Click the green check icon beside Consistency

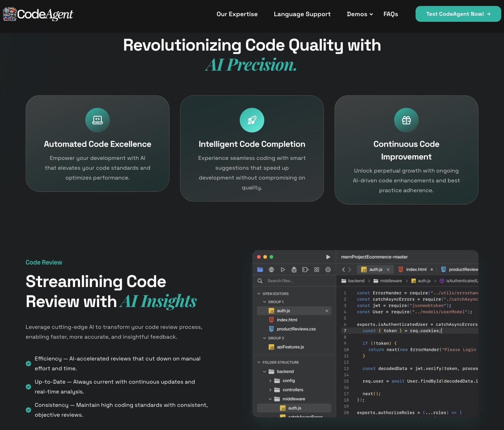28,410
